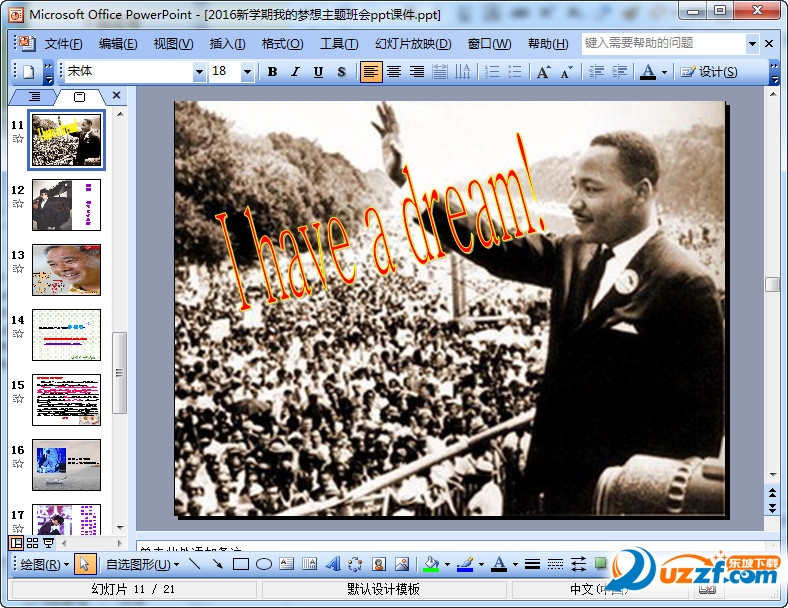Open the font name dropdown showing 宋体
The width and height of the screenshot is (788, 608).
(199, 72)
